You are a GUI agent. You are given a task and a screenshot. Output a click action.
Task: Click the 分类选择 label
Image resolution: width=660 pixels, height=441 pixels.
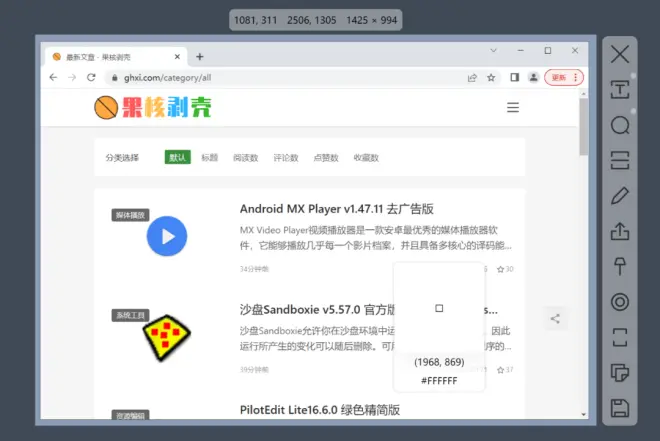[122, 158]
